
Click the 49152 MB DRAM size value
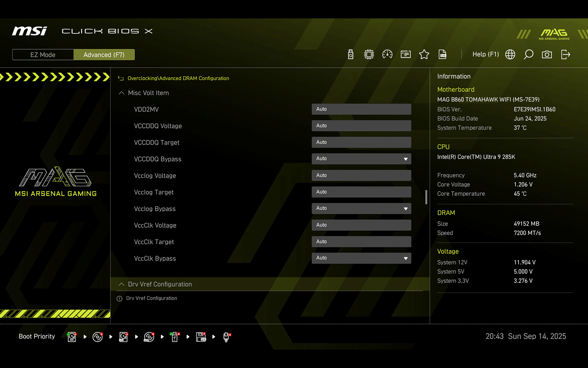[x=527, y=224]
